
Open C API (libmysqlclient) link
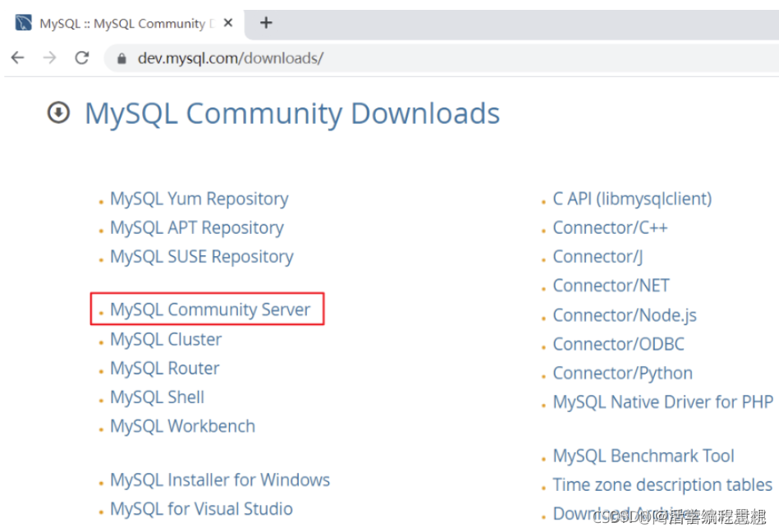[632, 199]
